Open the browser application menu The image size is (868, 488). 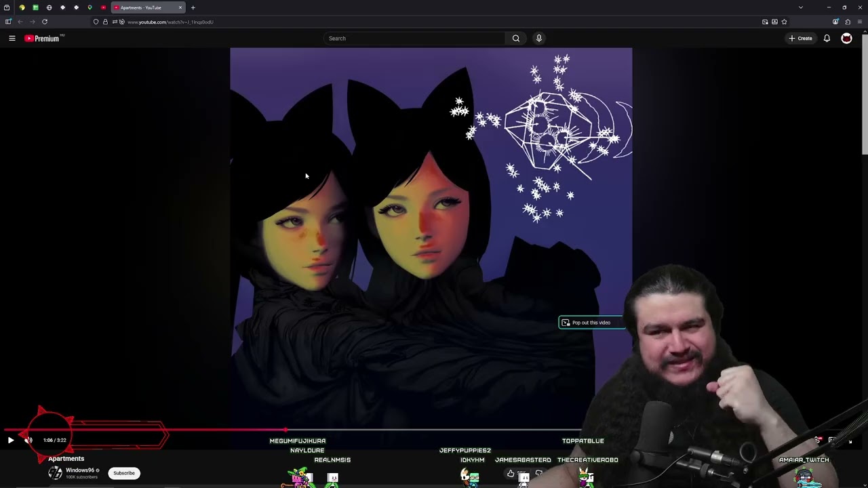[x=860, y=22]
